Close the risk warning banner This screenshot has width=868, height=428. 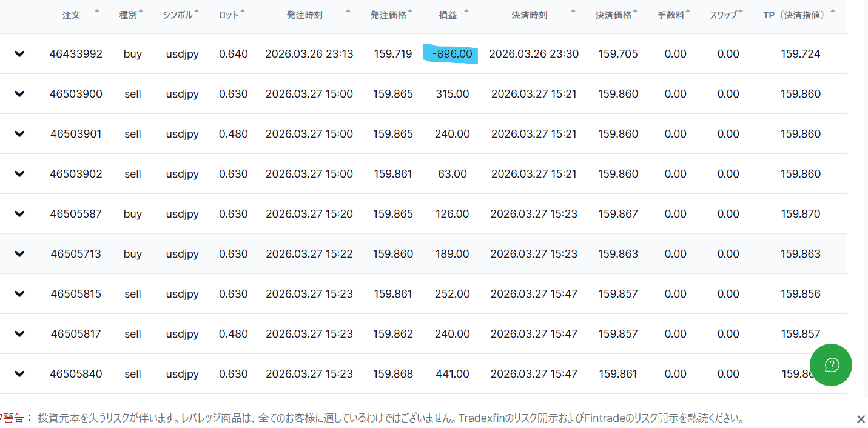click(860, 419)
